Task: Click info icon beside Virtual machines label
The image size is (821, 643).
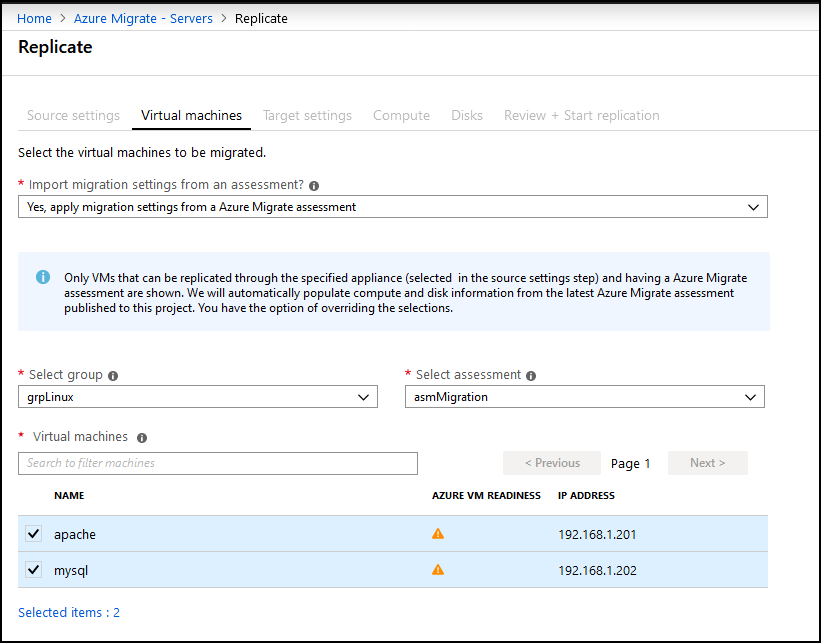Action: click(142, 438)
